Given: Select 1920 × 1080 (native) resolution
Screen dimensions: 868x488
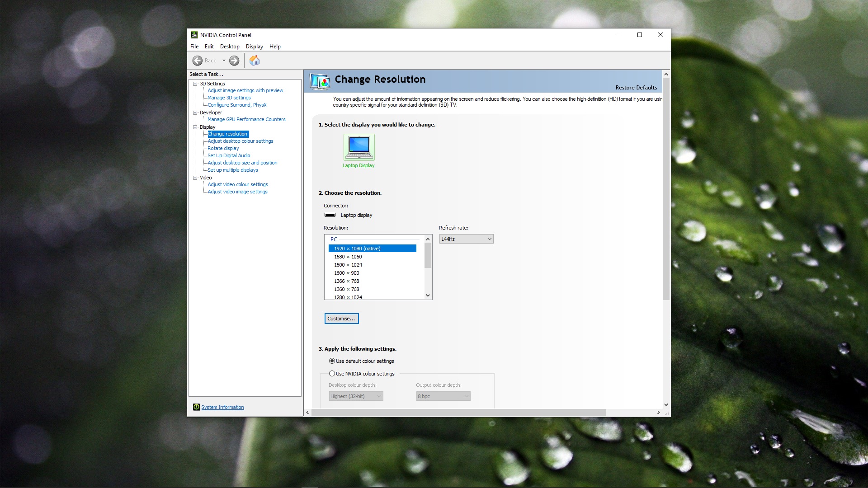Looking at the screenshot, I should [373, 249].
